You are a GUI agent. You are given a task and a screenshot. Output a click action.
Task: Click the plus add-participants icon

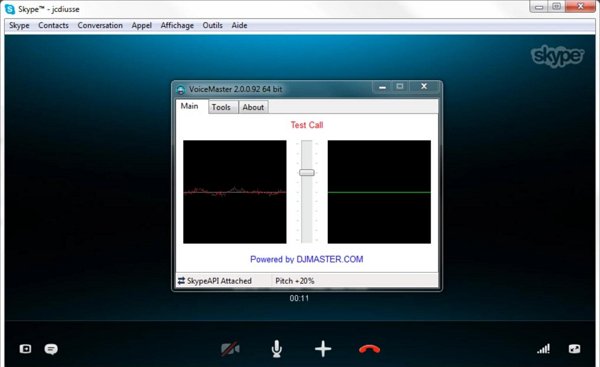pos(323,349)
